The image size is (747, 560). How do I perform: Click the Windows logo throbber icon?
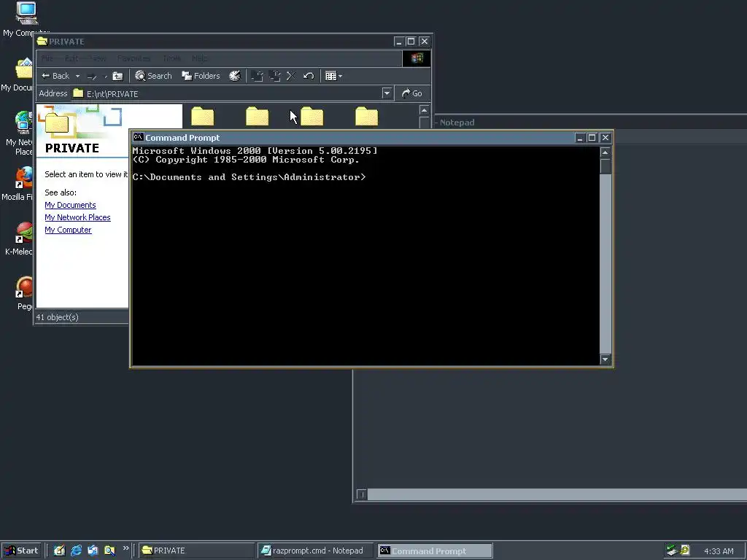coord(417,58)
